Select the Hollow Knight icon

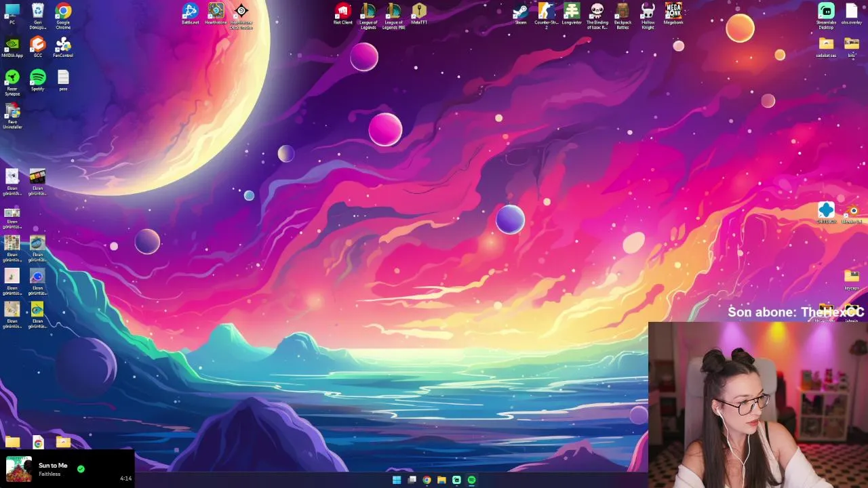[648, 16]
